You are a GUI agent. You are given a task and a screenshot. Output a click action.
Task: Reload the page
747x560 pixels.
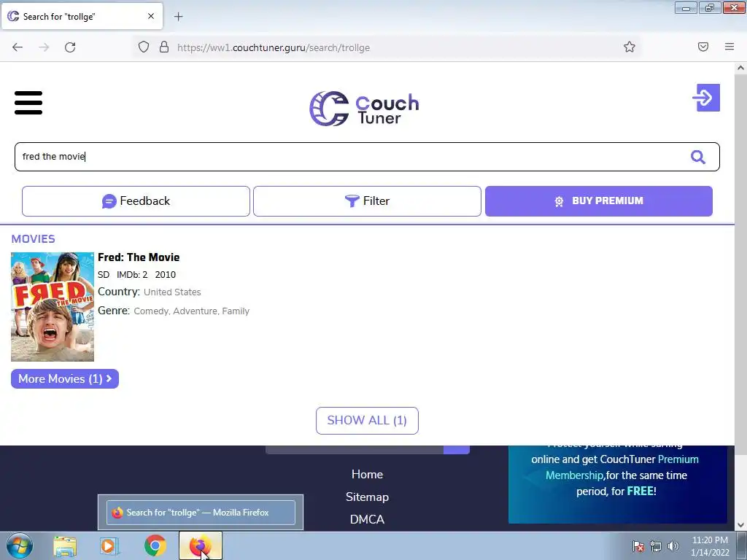[70, 47]
